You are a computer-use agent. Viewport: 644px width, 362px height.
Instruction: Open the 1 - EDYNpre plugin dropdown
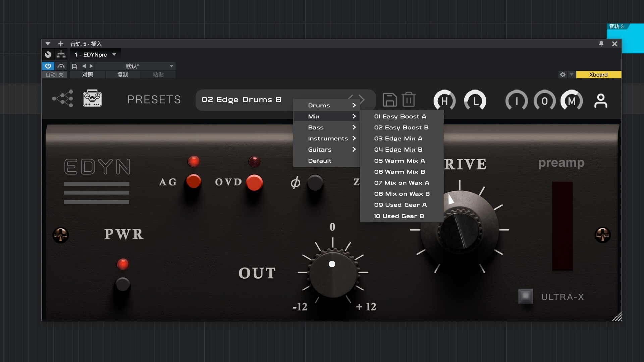tap(95, 54)
